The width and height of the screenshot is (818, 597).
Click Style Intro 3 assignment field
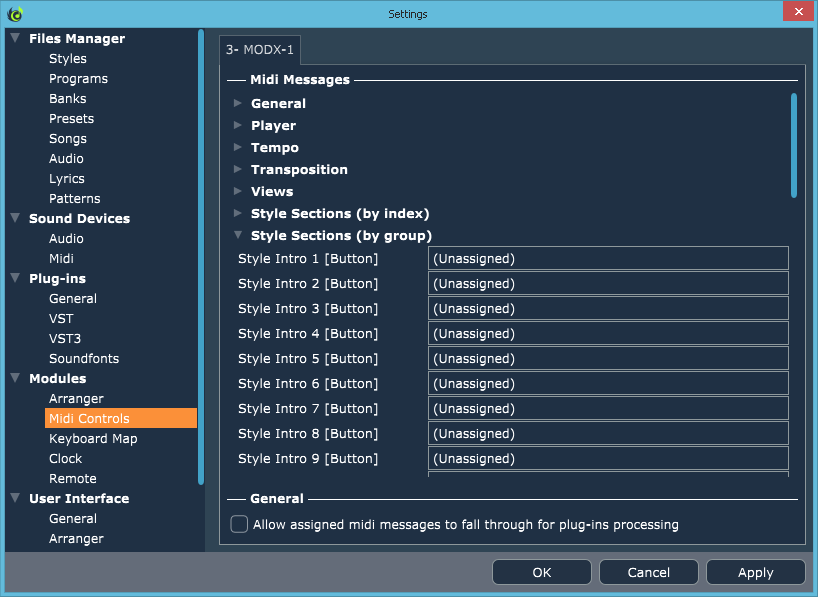click(608, 308)
